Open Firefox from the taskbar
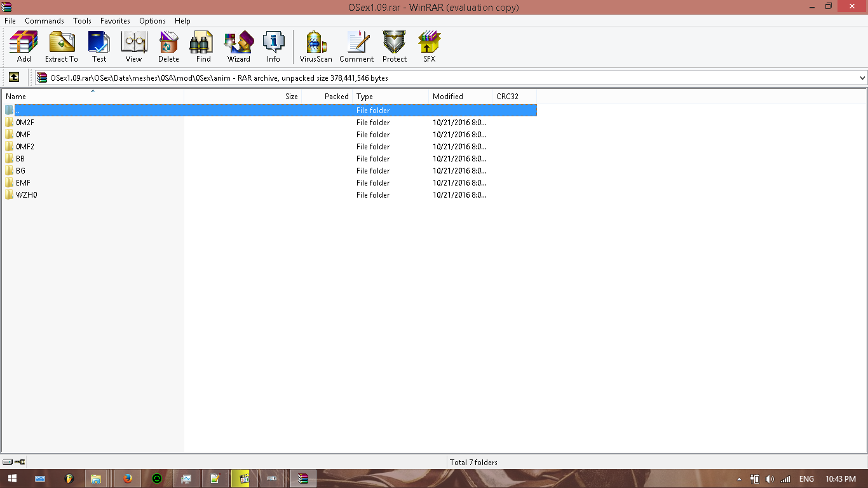This screenshot has width=868, height=488. coord(128,478)
